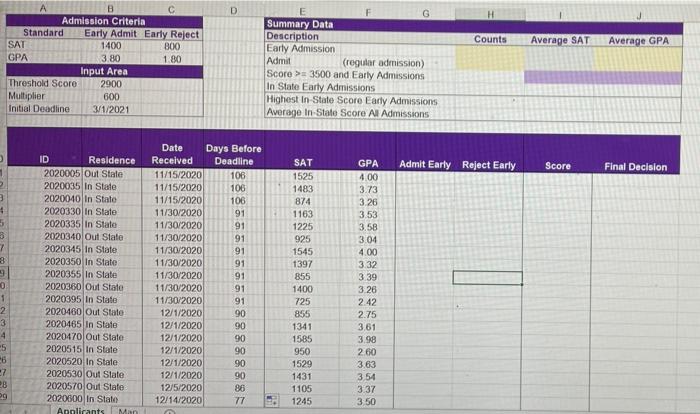Image resolution: width=700 pixels, height=414 pixels.
Task: Click the Early Reject GPA value 1.80
Action: click(172, 59)
